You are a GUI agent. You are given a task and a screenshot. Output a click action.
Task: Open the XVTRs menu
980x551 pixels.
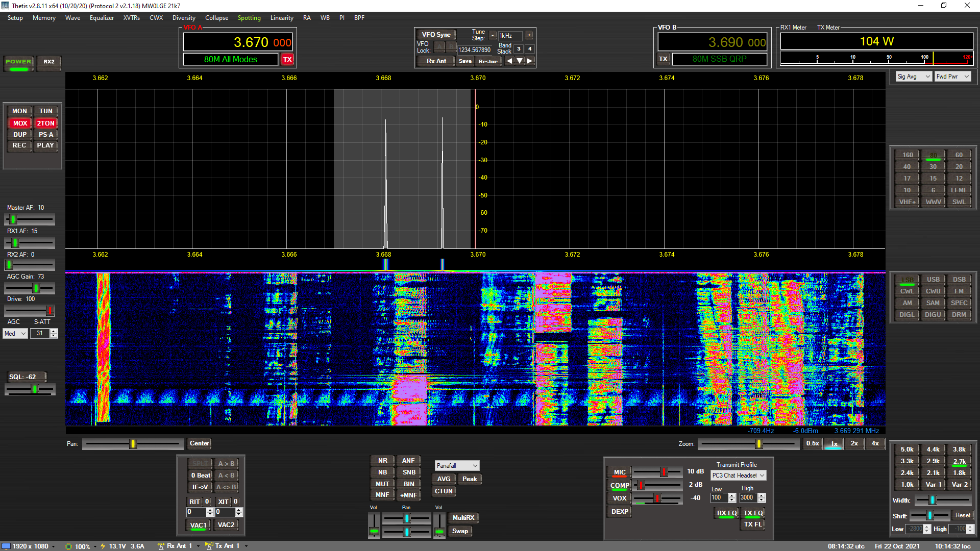tap(132, 18)
